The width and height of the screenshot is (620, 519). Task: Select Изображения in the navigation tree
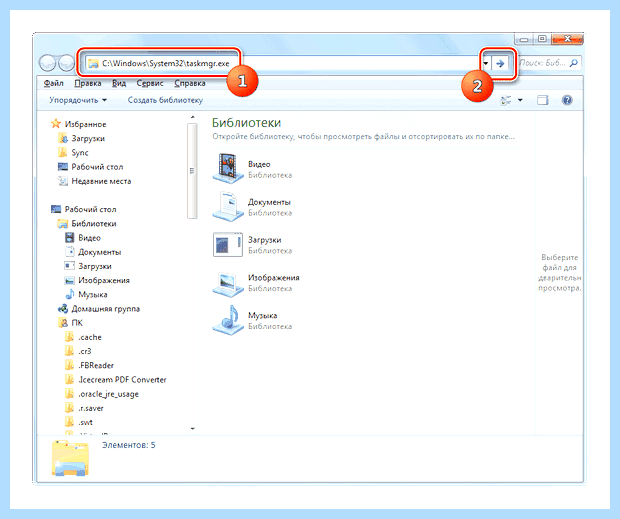click(x=104, y=281)
